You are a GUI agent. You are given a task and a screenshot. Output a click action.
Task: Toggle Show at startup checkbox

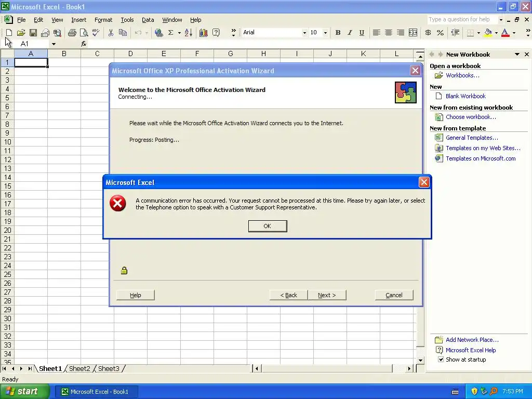pyautogui.click(x=441, y=360)
